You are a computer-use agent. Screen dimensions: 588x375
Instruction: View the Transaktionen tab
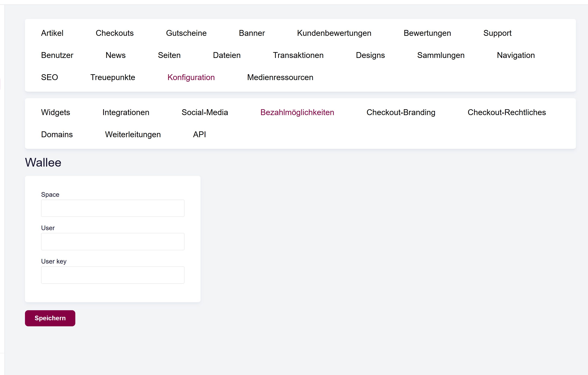pos(298,55)
